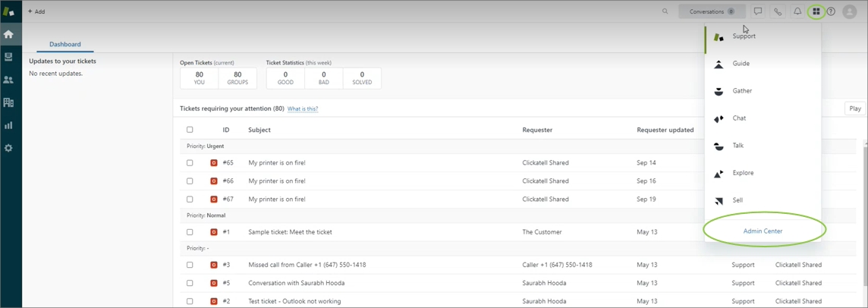
Task: Check the box for ticket #1
Action: [x=190, y=232]
